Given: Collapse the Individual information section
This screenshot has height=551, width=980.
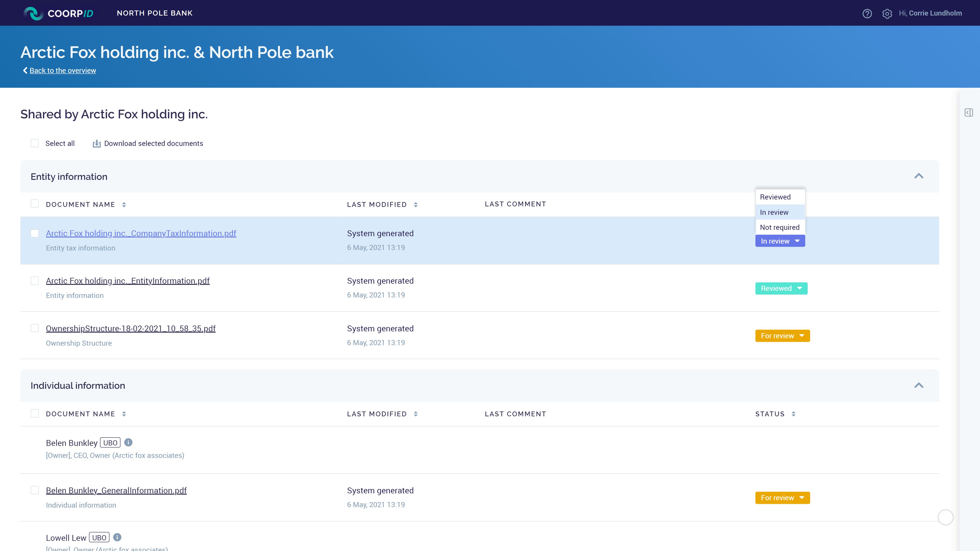Looking at the screenshot, I should (x=919, y=385).
